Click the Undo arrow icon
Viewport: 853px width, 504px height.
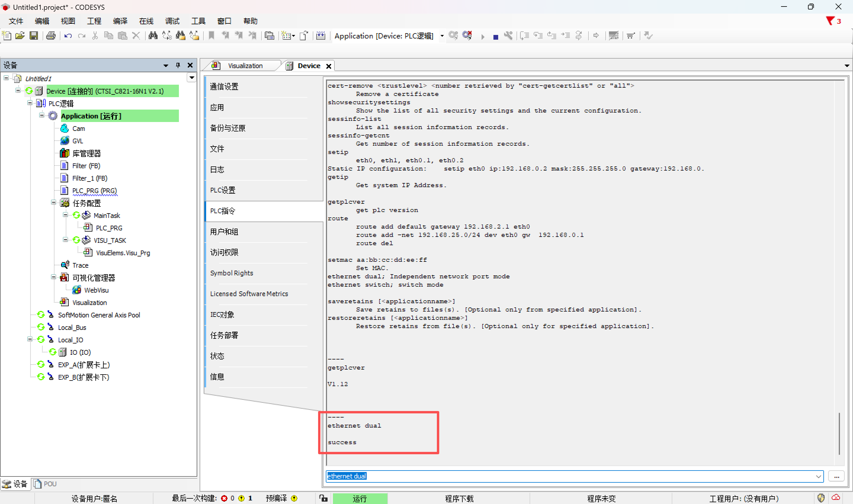pos(68,36)
